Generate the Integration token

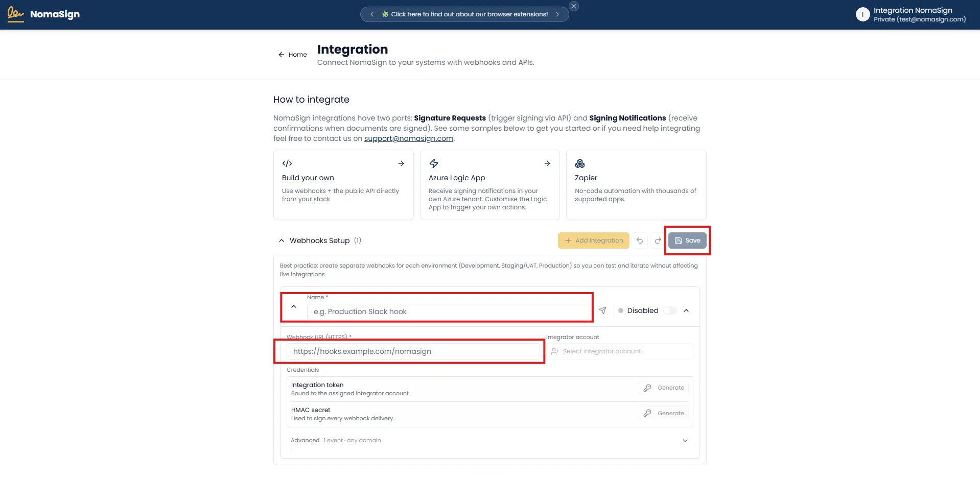[x=664, y=388]
